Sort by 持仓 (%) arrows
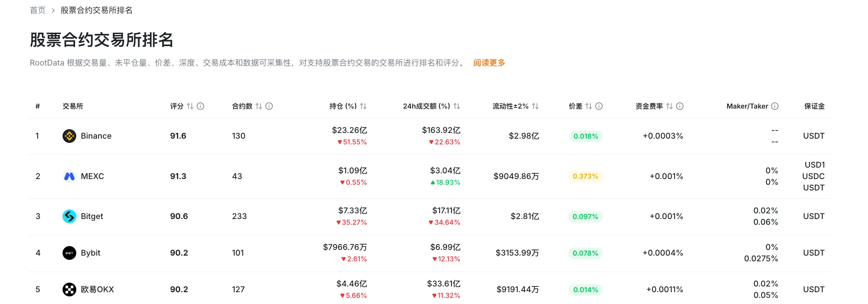The width and height of the screenshot is (868, 304). pos(363,106)
